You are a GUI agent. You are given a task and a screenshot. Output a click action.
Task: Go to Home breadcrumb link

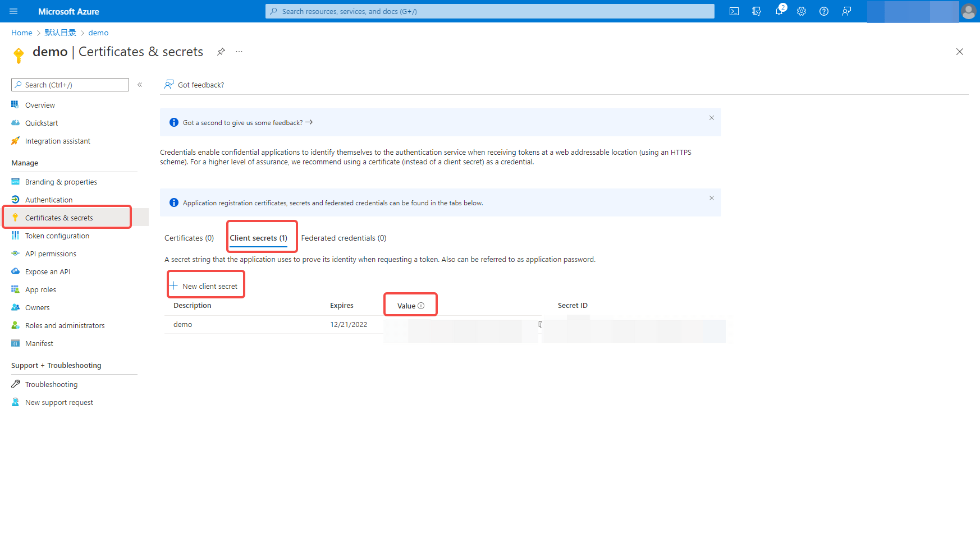[22, 33]
